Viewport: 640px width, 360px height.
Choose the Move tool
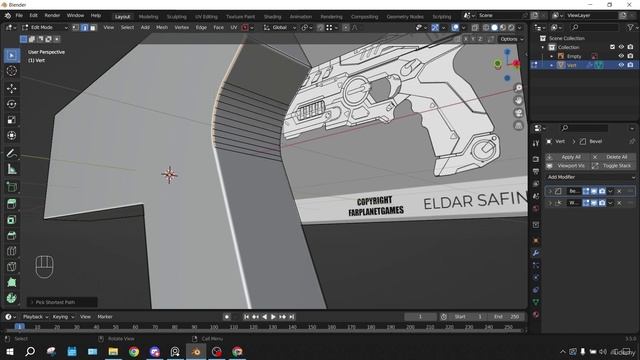tap(12, 88)
